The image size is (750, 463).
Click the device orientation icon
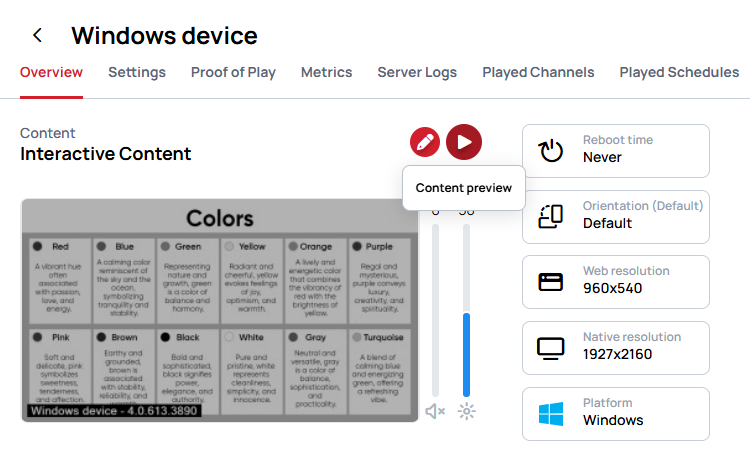551,216
